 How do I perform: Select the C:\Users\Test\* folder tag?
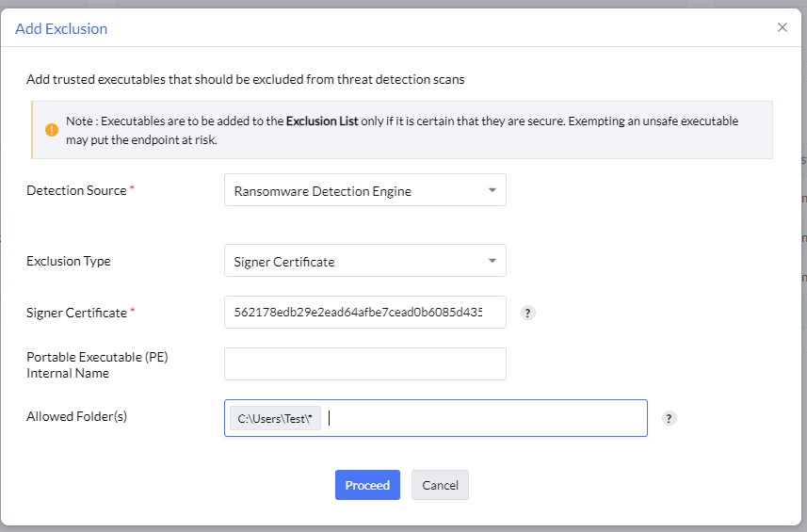pos(275,419)
